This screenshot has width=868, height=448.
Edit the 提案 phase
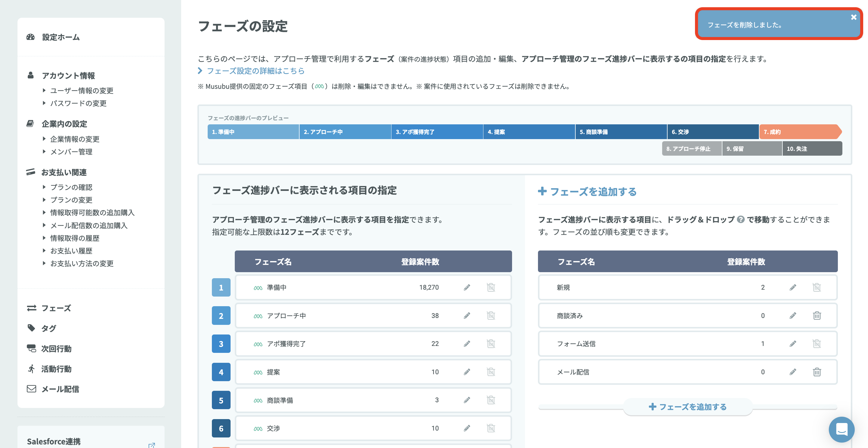click(x=467, y=372)
